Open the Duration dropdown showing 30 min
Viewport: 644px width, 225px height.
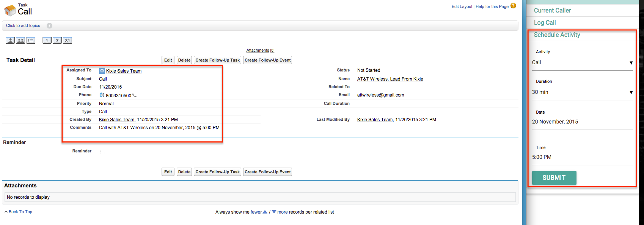582,92
